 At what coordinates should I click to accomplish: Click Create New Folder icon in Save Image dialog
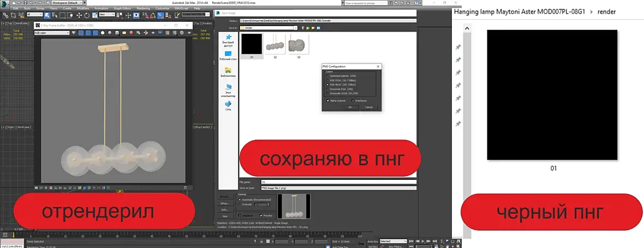pos(313,28)
